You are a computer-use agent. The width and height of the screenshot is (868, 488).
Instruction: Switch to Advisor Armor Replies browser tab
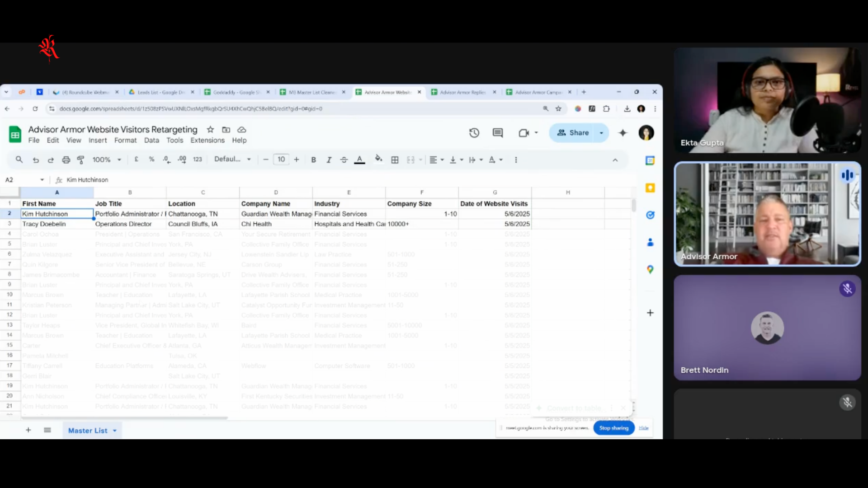point(463,92)
